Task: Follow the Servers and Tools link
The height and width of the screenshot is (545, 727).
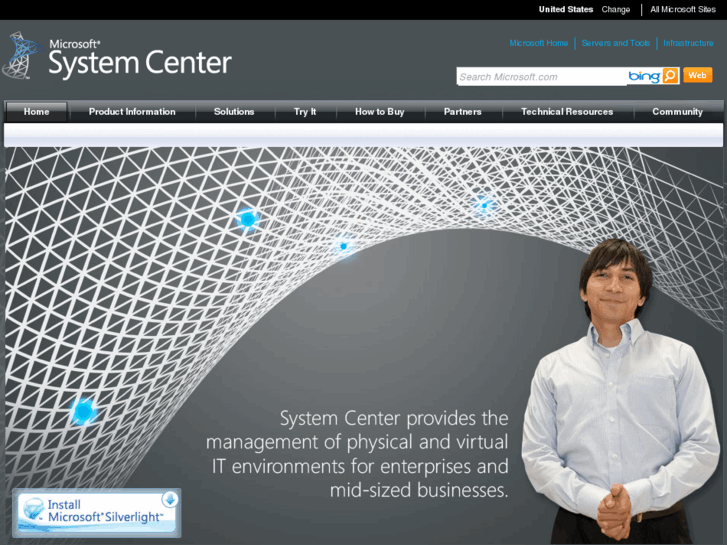Action: point(615,43)
